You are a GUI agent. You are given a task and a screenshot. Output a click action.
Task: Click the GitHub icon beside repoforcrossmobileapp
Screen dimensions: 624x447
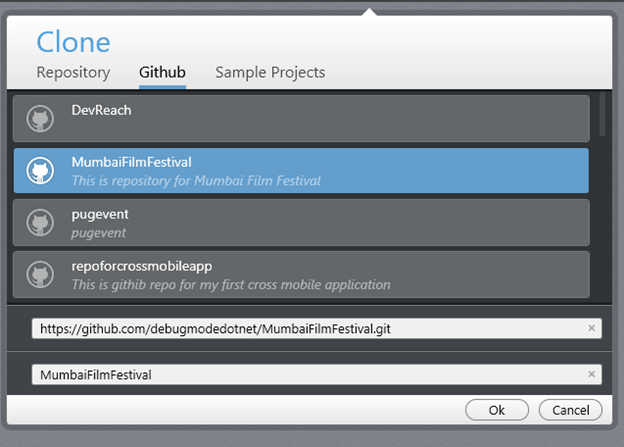coord(39,275)
